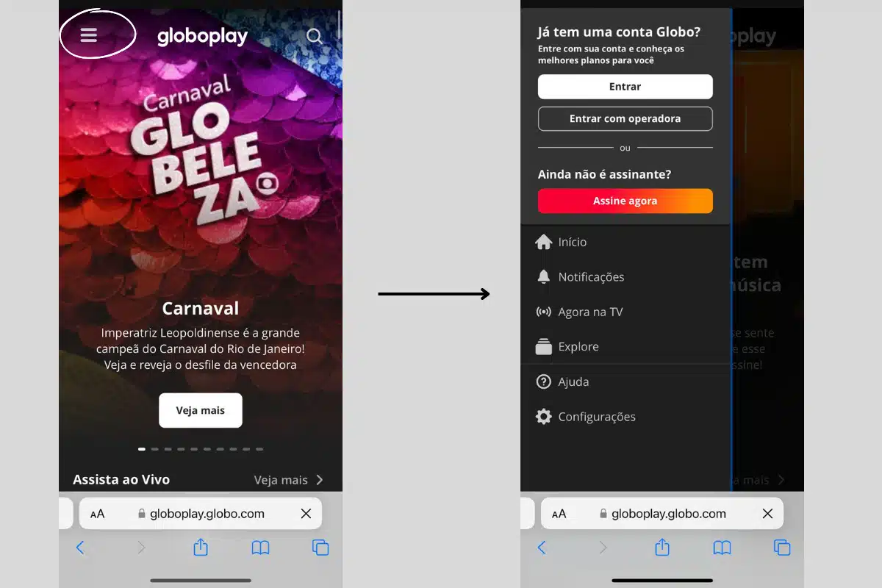Tap the Globoplay search magnifier icon

pos(314,36)
